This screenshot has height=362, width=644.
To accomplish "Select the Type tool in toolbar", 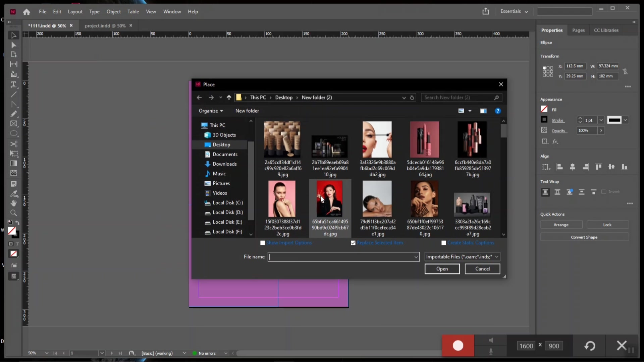I will pyautogui.click(x=14, y=84).
